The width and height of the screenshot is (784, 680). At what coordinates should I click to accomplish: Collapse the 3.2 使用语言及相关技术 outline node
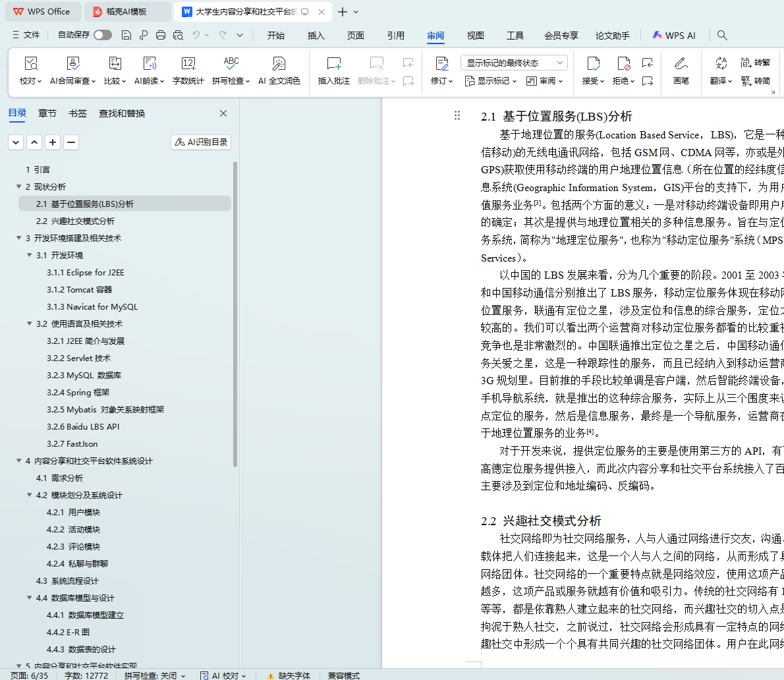coord(30,324)
